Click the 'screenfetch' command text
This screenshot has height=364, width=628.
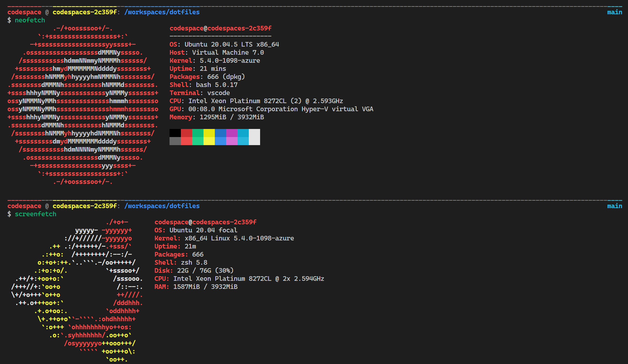pos(36,214)
